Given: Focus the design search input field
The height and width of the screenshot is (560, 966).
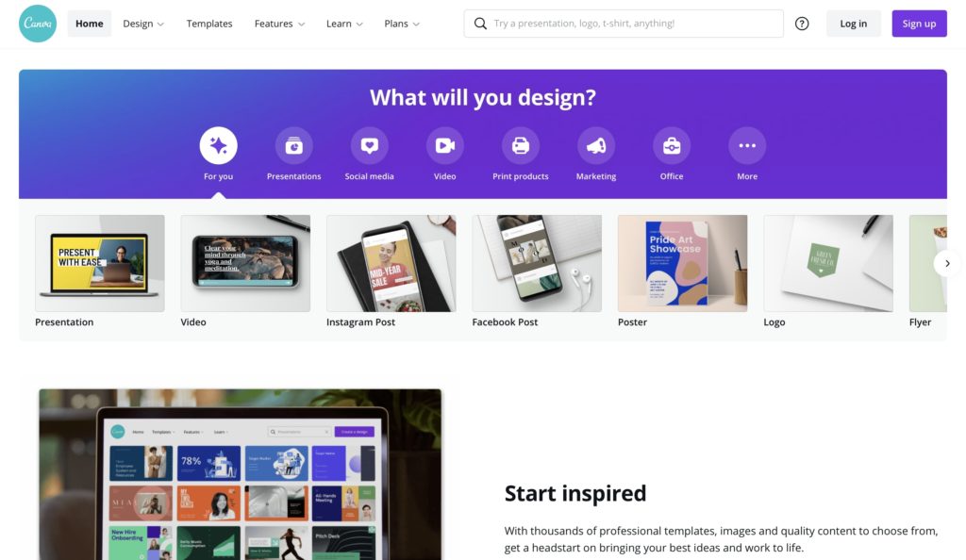Looking at the screenshot, I should [x=624, y=24].
